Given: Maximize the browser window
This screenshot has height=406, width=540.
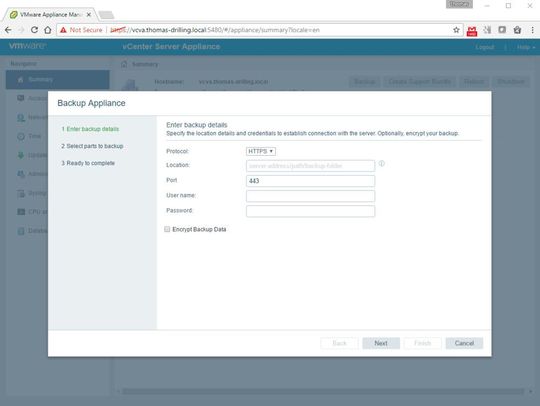Looking at the screenshot, I should click(508, 6).
